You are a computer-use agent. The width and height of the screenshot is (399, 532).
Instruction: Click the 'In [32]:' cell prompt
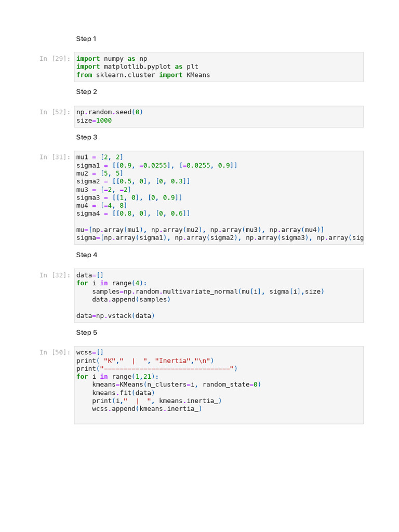pos(55,275)
